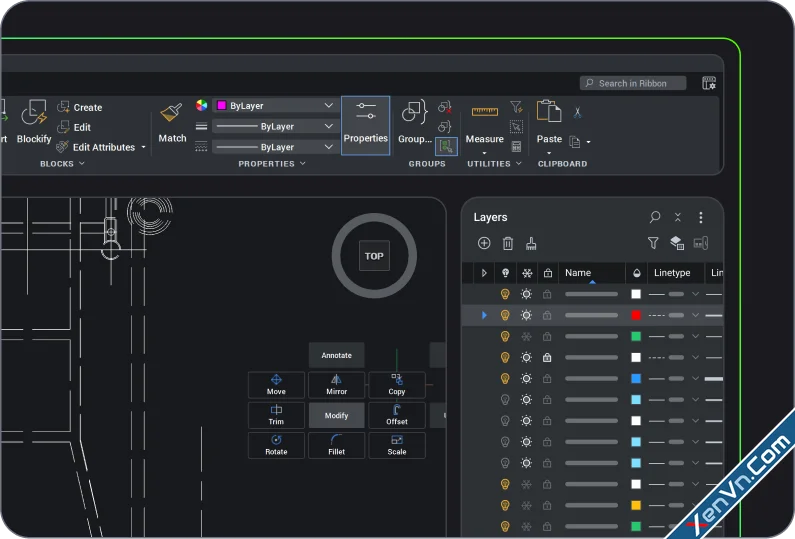Delete layer using the trash icon

click(x=508, y=243)
